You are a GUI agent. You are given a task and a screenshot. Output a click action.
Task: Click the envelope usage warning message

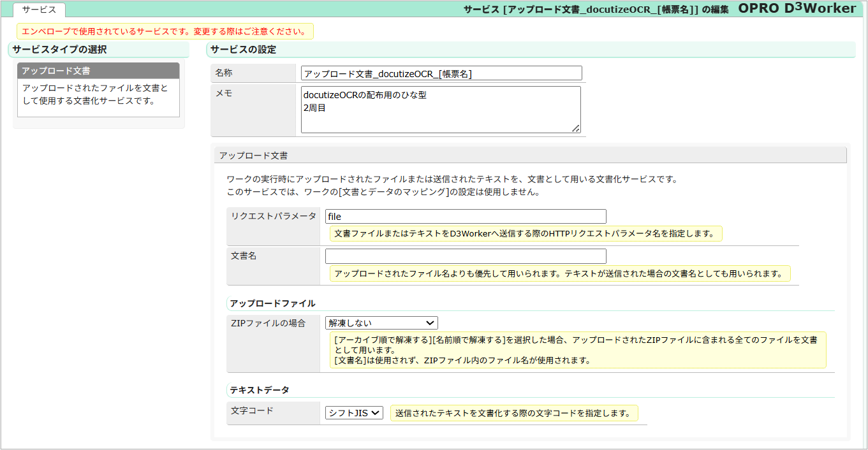(164, 31)
